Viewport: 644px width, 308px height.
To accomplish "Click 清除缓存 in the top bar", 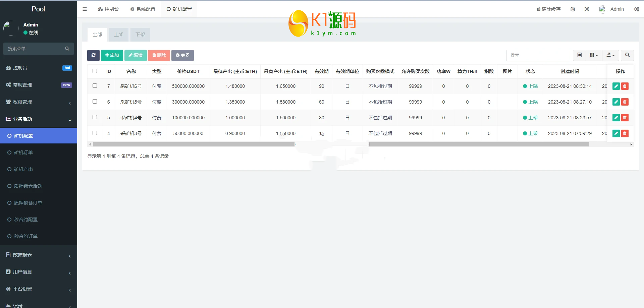I will (x=549, y=9).
